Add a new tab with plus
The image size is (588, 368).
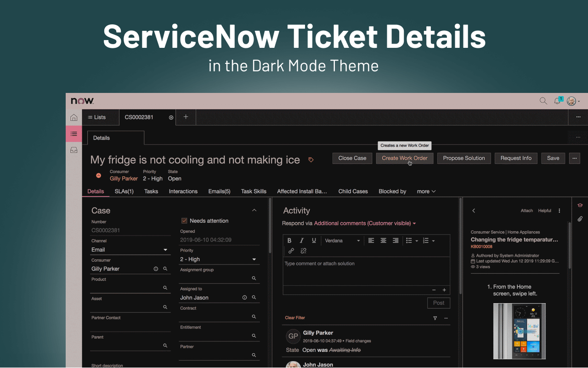[x=186, y=117]
